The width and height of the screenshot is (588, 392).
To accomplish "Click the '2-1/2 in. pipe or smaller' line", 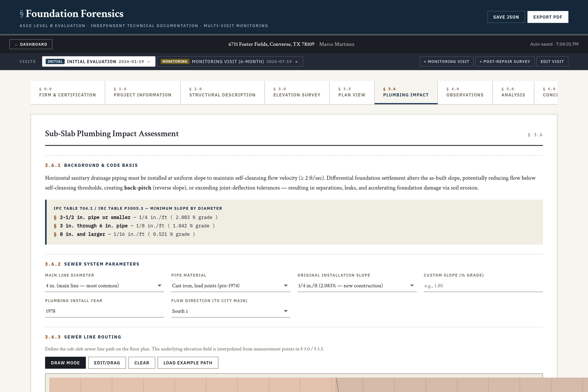I will tap(136, 217).
